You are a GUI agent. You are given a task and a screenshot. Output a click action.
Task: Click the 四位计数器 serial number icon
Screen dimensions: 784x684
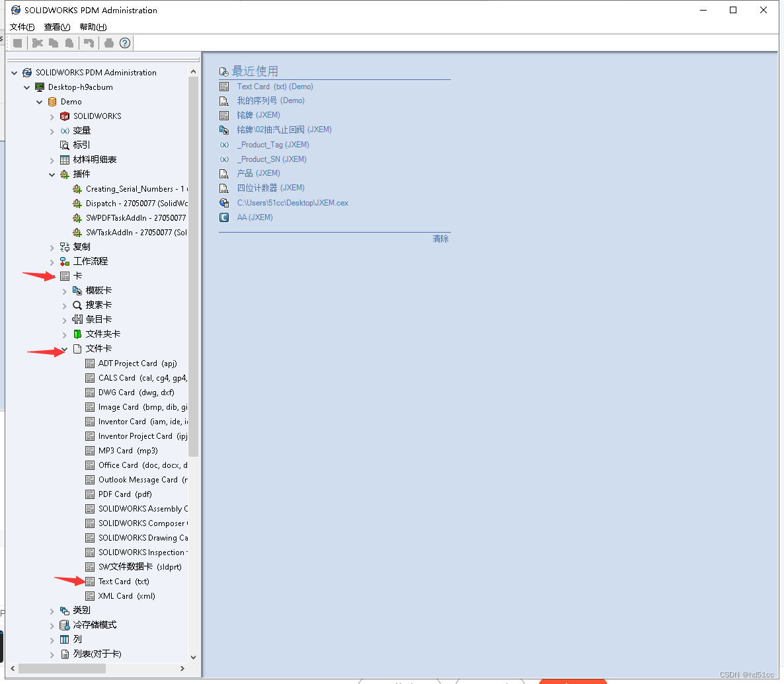click(x=224, y=188)
